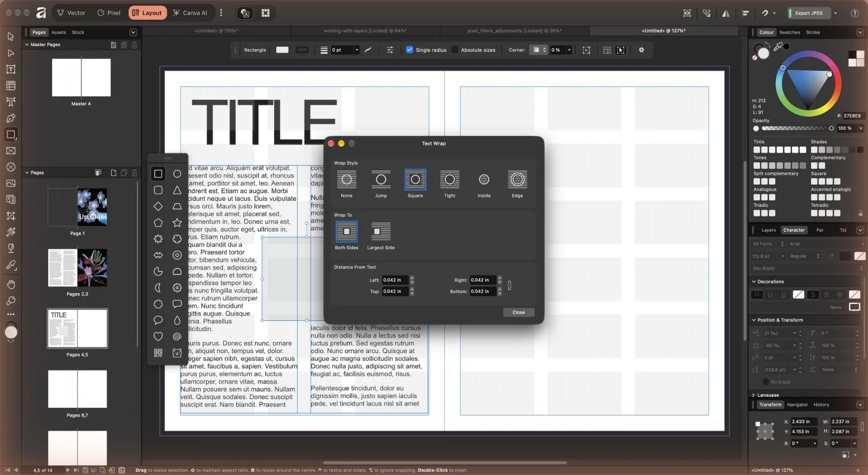The height and width of the screenshot is (475, 868).
Task: Click the Export JPEG button
Action: 808,13
